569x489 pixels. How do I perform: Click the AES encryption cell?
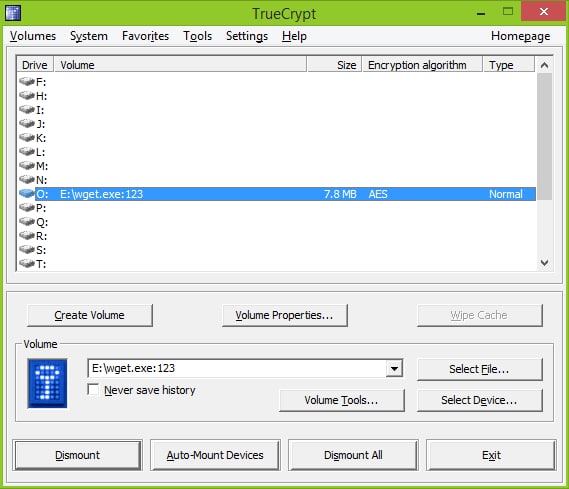coord(378,194)
